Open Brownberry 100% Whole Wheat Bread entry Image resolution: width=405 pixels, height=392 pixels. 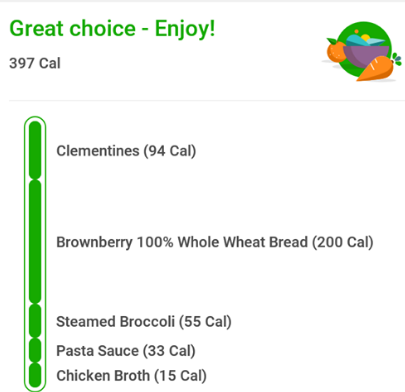point(215,242)
